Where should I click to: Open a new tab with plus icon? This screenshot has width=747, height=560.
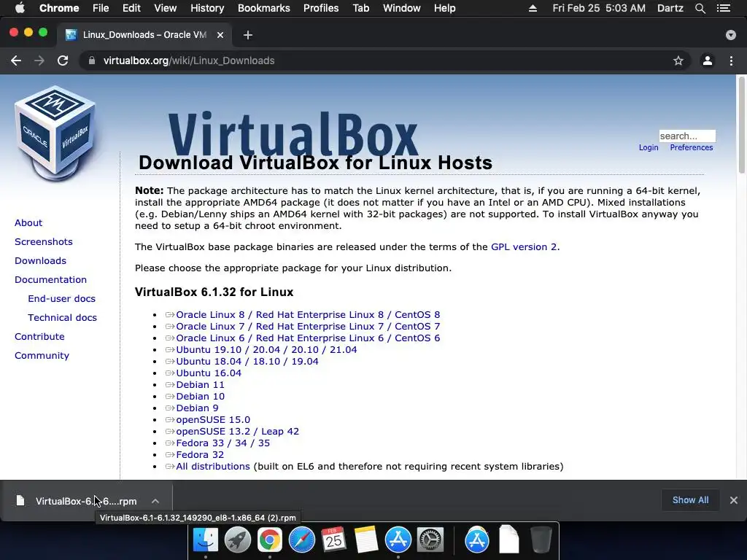click(248, 35)
